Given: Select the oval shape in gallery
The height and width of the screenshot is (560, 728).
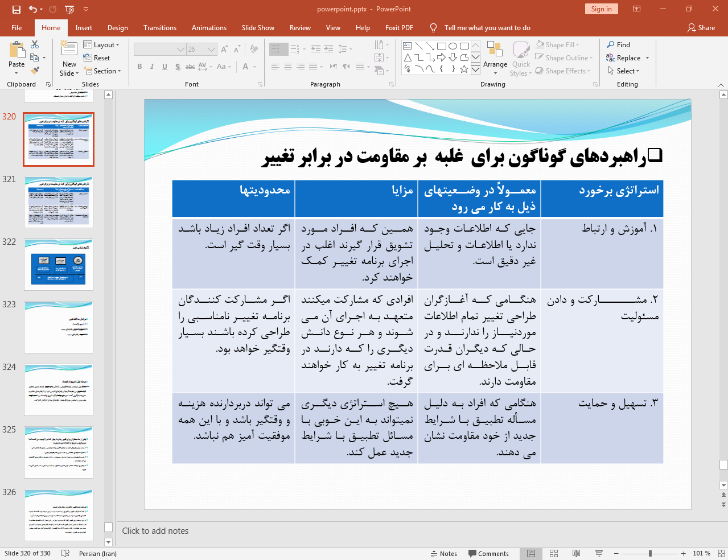Looking at the screenshot, I should point(453,46).
